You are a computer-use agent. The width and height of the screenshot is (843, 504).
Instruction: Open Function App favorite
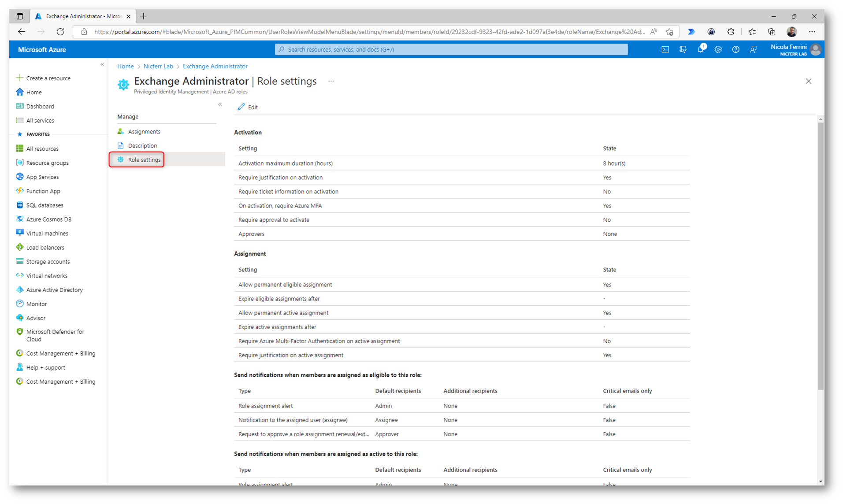click(x=43, y=191)
